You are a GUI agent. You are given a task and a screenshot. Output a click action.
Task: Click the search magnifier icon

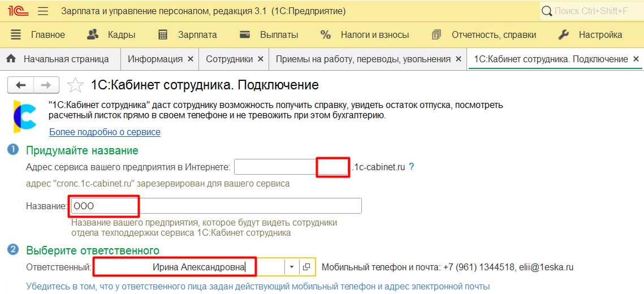click(x=547, y=11)
